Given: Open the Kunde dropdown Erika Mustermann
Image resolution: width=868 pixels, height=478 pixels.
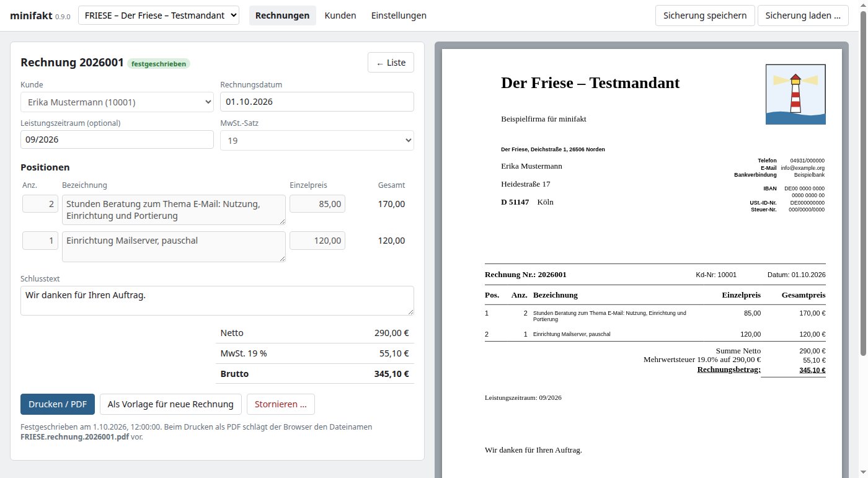Looking at the screenshot, I should (117, 102).
